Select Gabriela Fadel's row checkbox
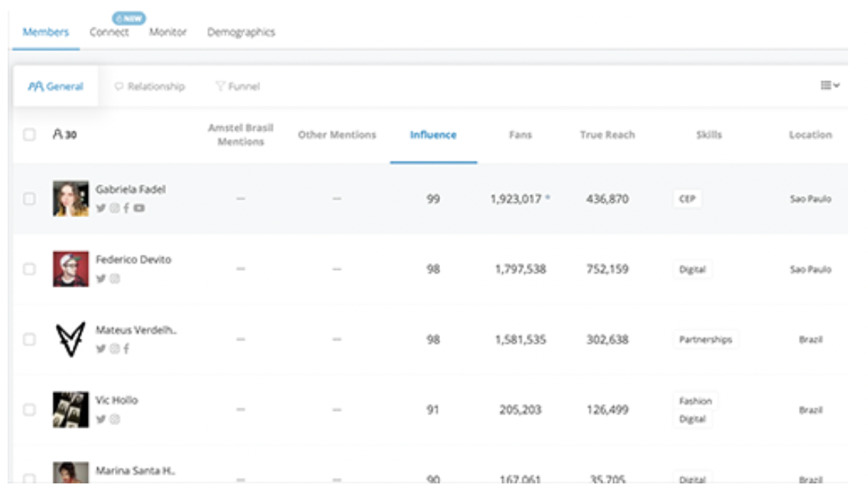 pos(29,199)
